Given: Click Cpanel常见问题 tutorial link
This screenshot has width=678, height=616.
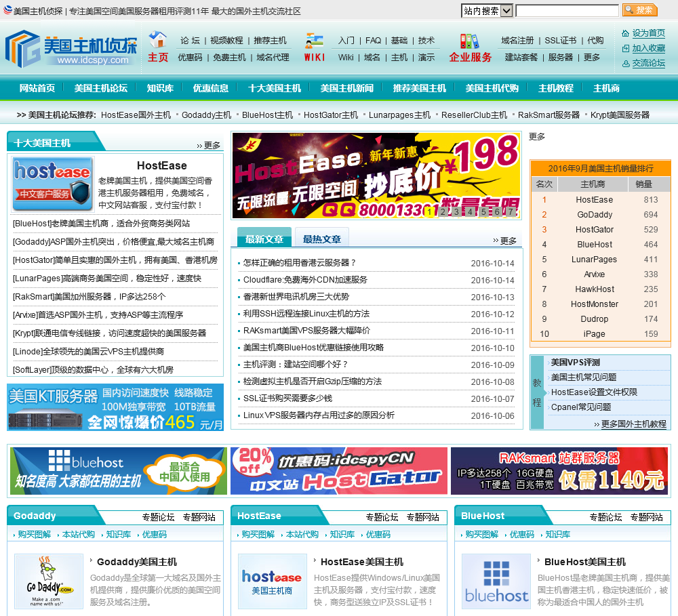Looking at the screenshot, I should point(581,407).
